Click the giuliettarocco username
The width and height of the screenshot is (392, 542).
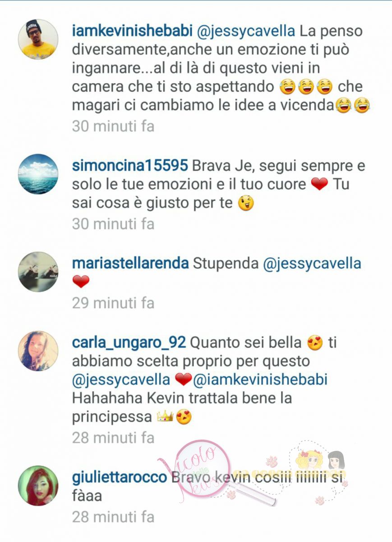coord(120,478)
